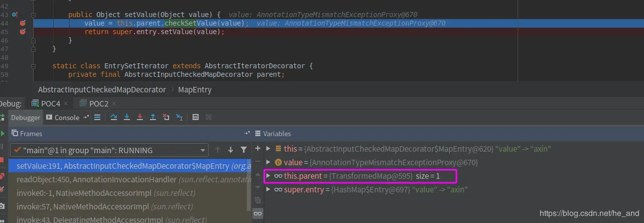
Task: Click the AbstractInputCheckedMapDecorator breadcrumb
Action: pyautogui.click(x=102, y=89)
